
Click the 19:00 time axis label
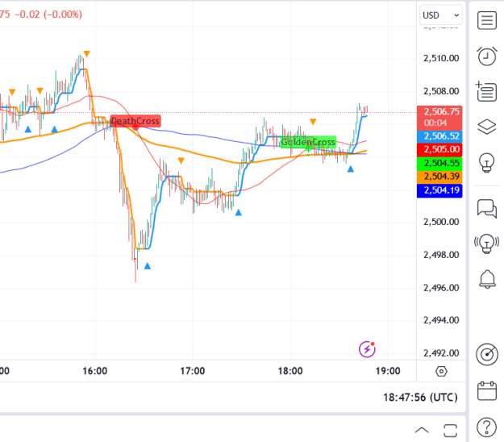pos(388,371)
